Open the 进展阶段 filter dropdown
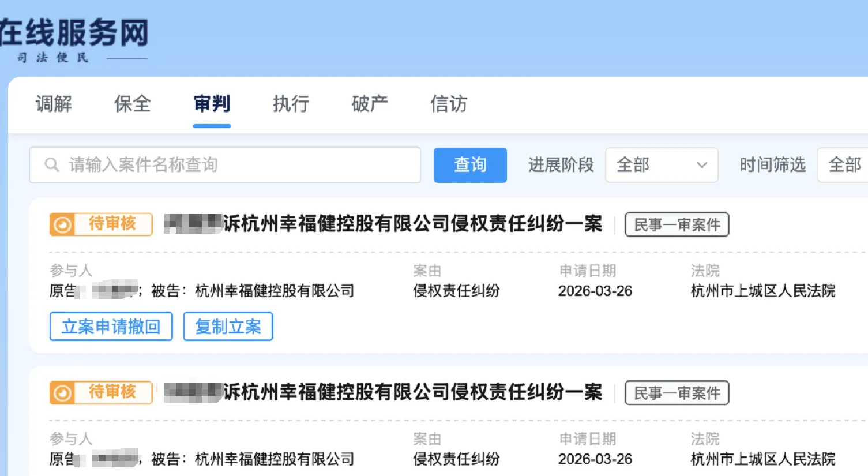Viewport: 868px width, 476px height. coord(661,165)
